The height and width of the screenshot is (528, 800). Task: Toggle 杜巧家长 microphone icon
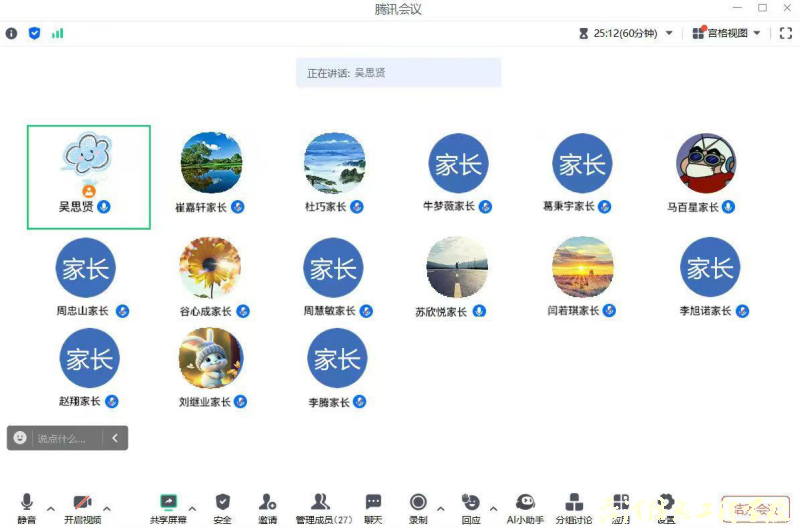point(357,207)
